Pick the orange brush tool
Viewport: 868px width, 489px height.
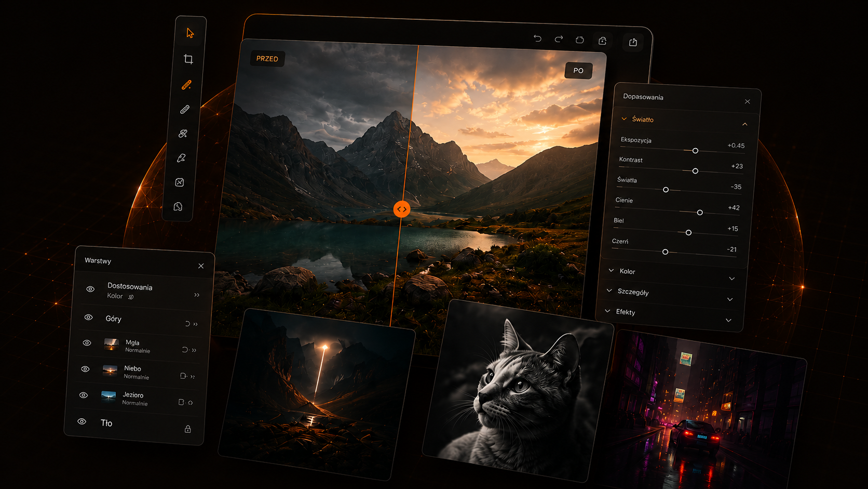point(186,85)
